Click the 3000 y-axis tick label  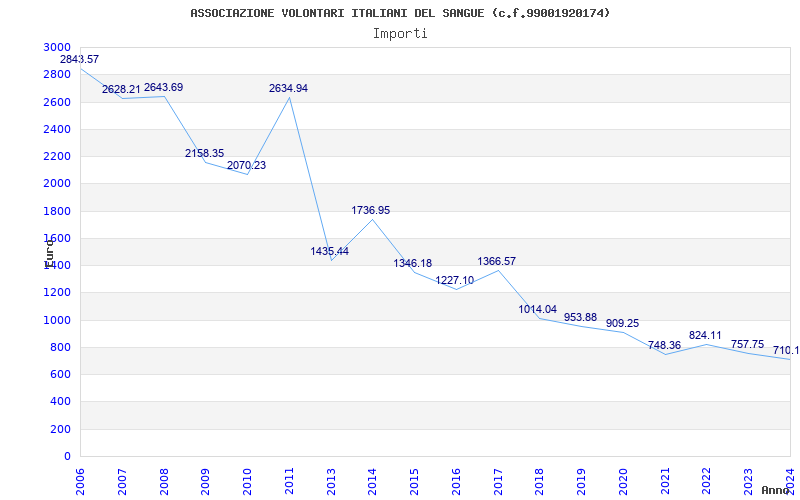pos(57,47)
